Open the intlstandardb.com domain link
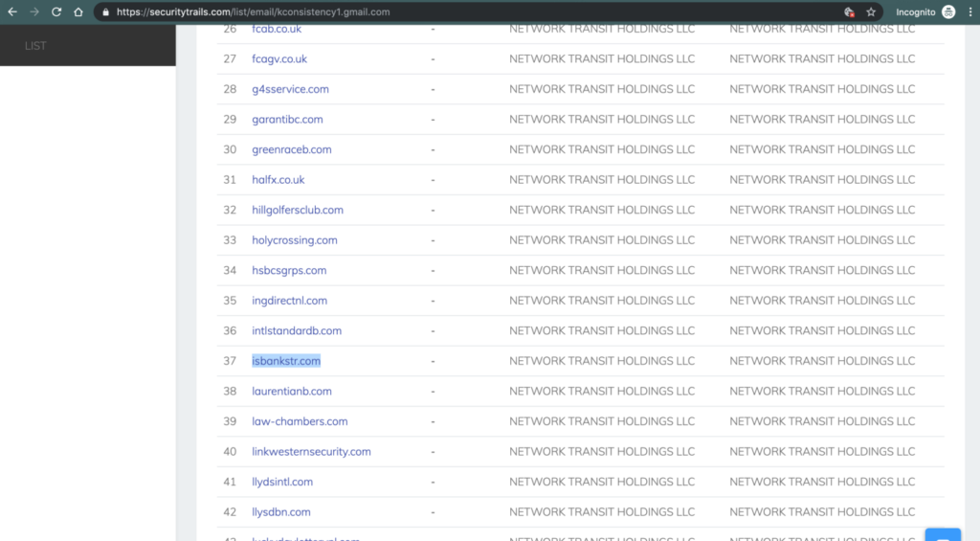Viewport: 980px width, 541px height. tap(297, 331)
